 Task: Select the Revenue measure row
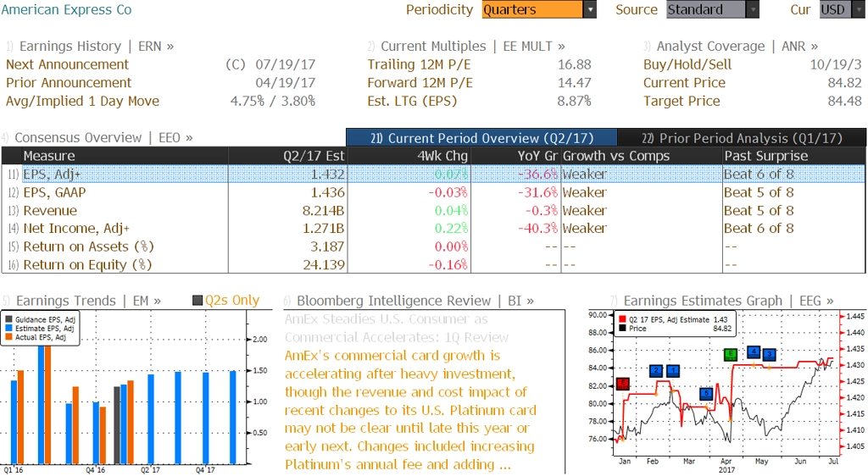click(x=433, y=211)
